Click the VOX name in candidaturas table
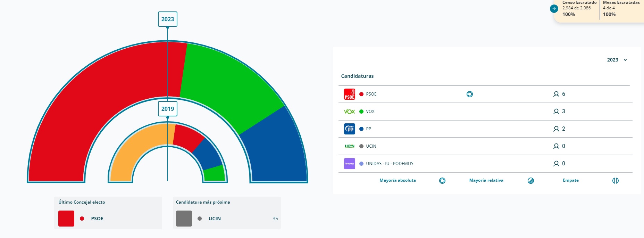Image resolution: width=644 pixels, height=238 pixels. coord(370,112)
